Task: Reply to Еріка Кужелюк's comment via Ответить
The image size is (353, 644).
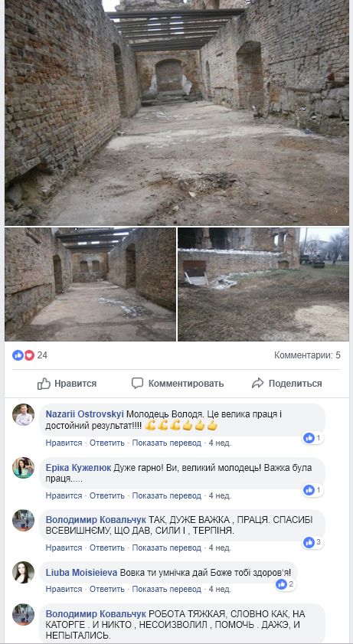Action: [107, 495]
